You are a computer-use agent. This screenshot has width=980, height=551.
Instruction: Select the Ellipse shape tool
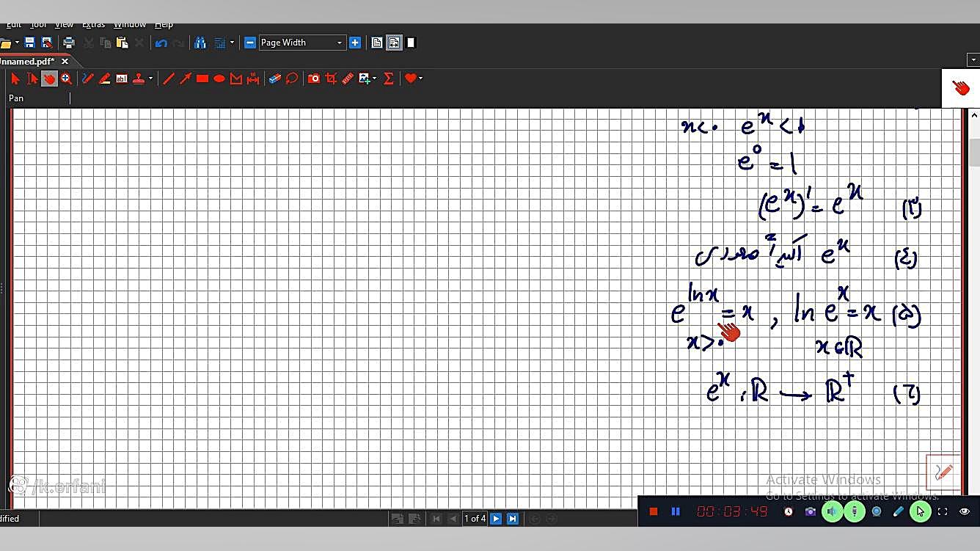[219, 79]
